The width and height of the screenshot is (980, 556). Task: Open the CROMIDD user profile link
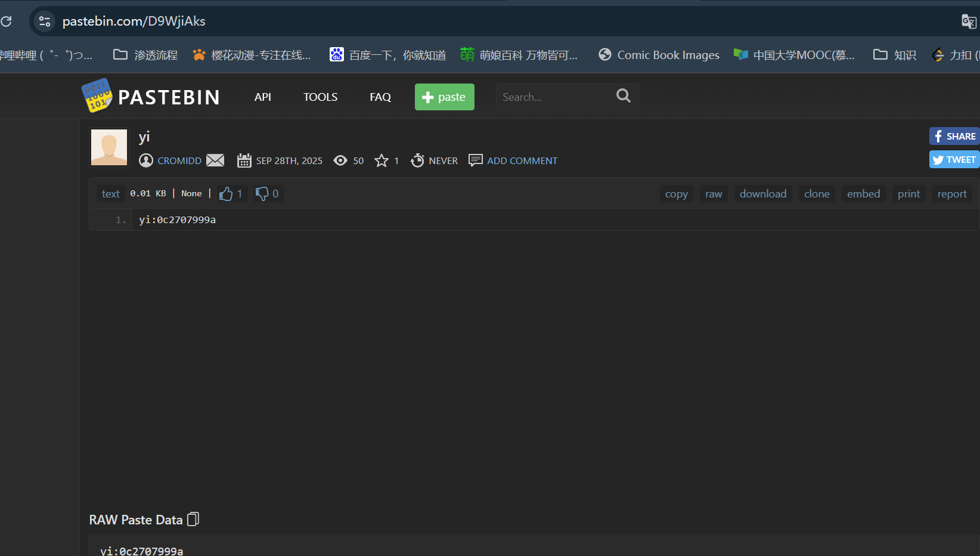[179, 160]
